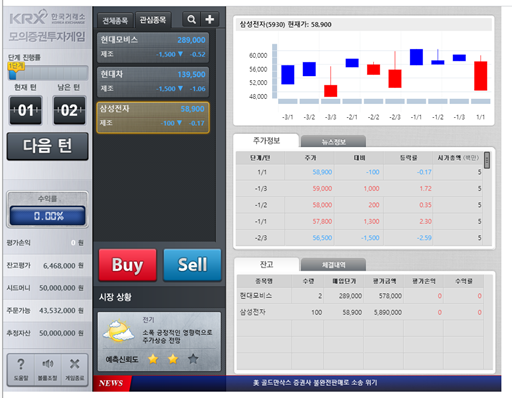Screen dimensions: 512x402
Task: Click the second gold reliability star
Action: [173, 359]
